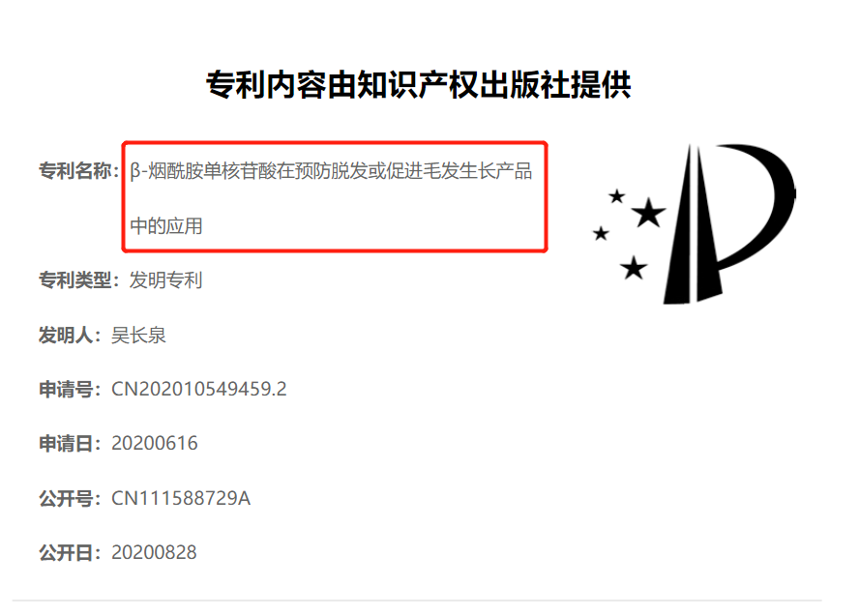Screen dimensions: 859x616
Task: Click the patent type value 发明专利
Action: tap(166, 279)
